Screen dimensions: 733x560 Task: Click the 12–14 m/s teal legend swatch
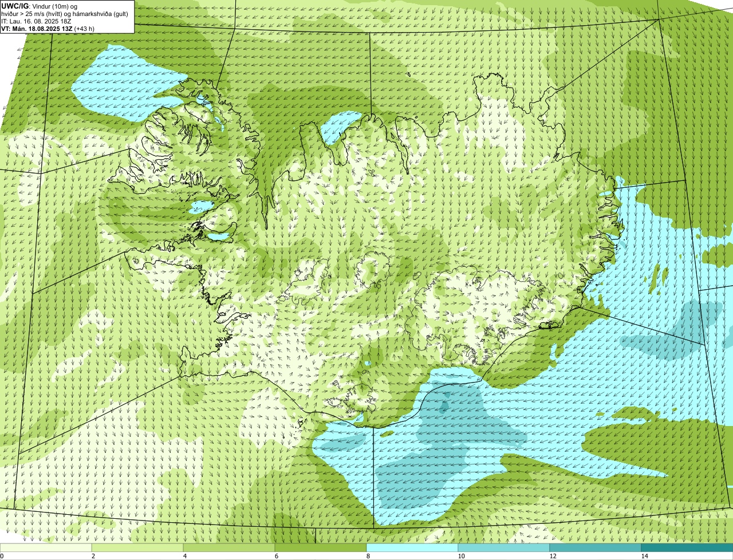tap(596, 547)
